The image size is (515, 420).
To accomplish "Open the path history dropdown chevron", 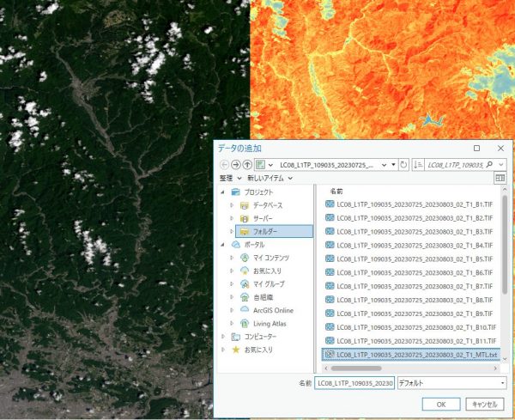I will [x=384, y=165].
